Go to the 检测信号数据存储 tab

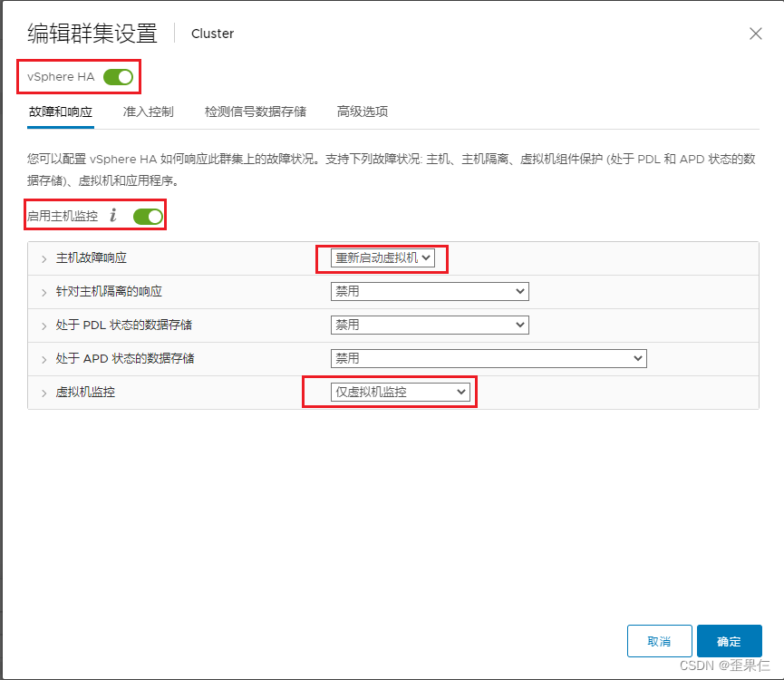pos(256,112)
